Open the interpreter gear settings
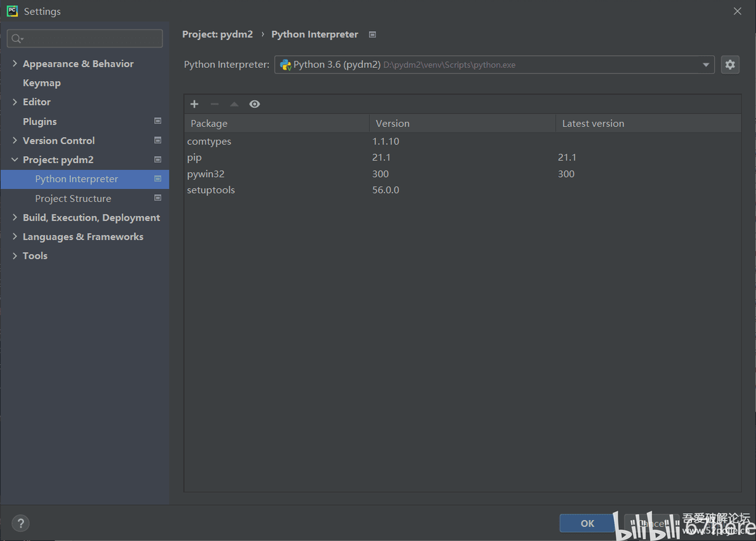 [x=730, y=65]
